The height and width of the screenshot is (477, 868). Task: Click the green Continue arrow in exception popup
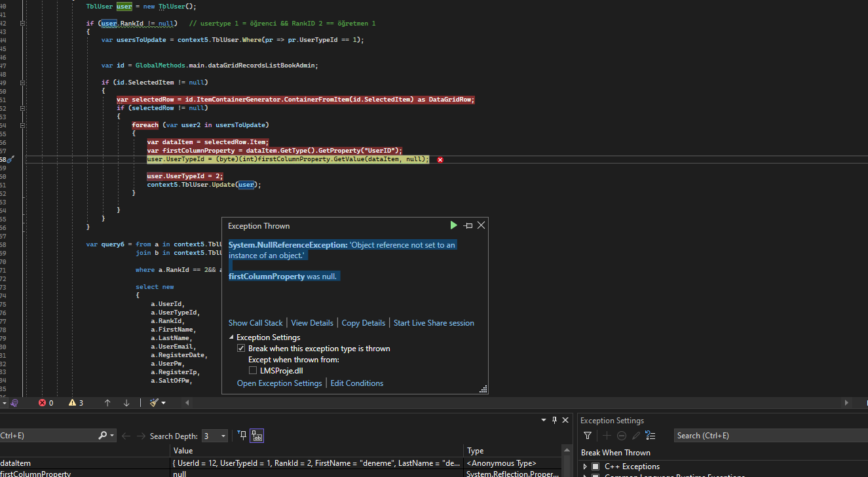point(453,225)
